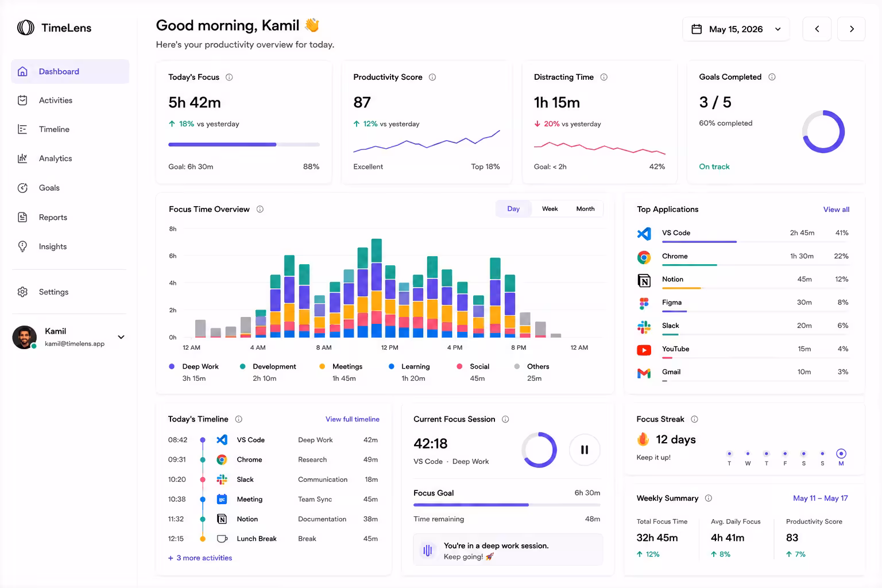Click the info icon beside Current Focus Session
The width and height of the screenshot is (882, 588).
(x=505, y=419)
